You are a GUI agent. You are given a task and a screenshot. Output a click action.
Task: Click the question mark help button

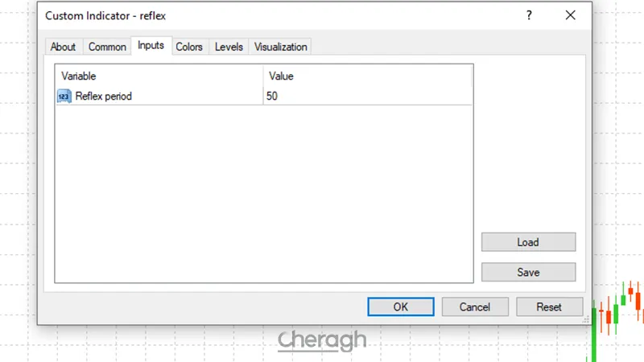(529, 15)
